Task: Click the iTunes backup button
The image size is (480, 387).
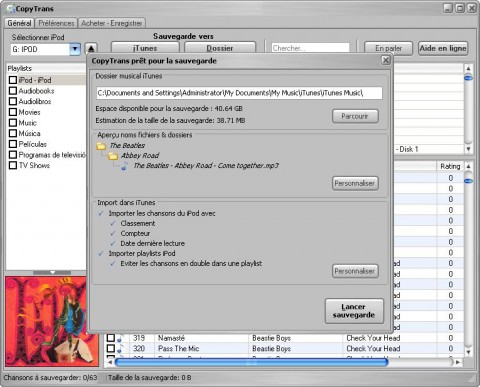Action: click(145, 48)
